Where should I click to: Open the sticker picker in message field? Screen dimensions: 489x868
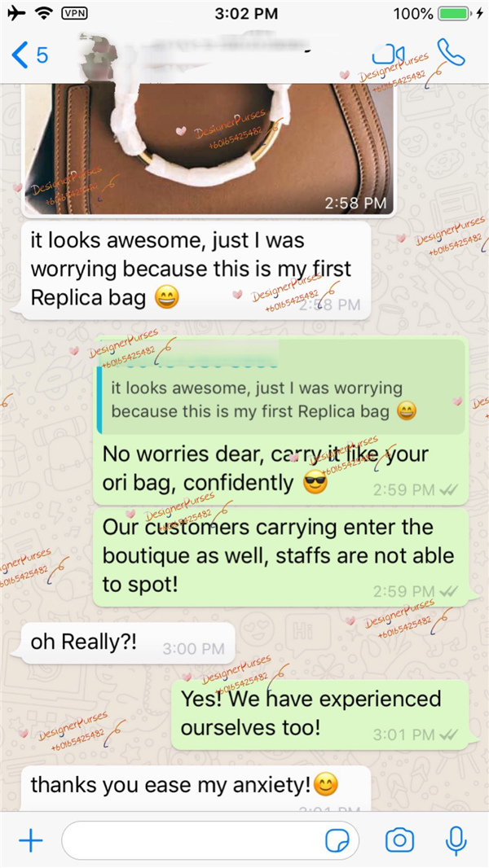(337, 841)
